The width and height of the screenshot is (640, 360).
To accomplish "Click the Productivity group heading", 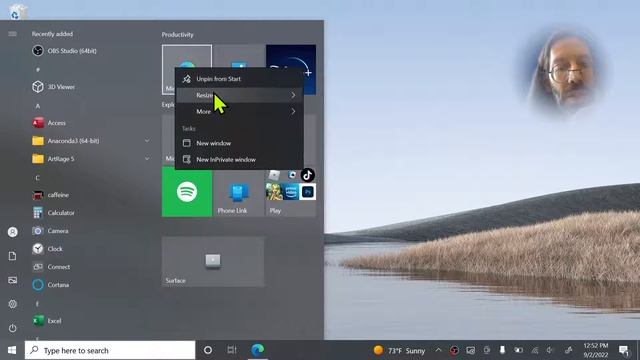I will (x=178, y=35).
